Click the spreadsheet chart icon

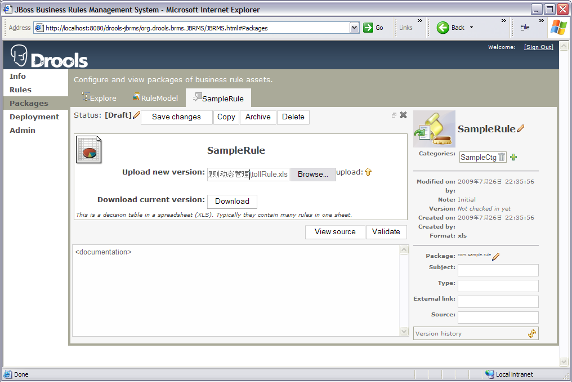point(89,150)
